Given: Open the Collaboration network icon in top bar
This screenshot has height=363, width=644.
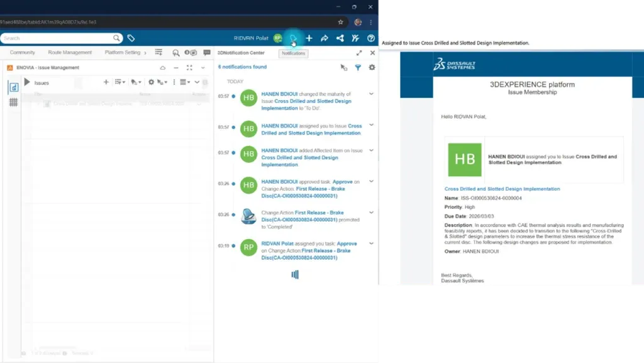Looking at the screenshot, I should [x=340, y=38].
